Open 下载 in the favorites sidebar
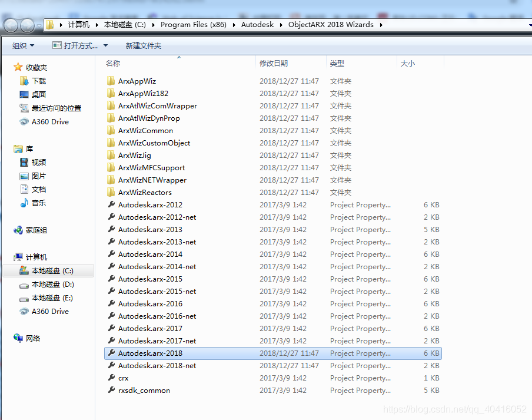The image size is (532, 420). [x=39, y=81]
